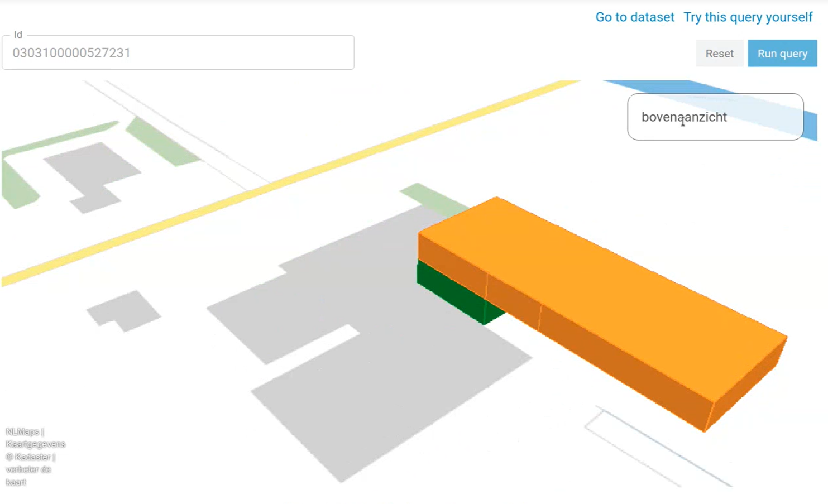Click the Id input field
Screen dimensions: 828x504
(x=178, y=53)
